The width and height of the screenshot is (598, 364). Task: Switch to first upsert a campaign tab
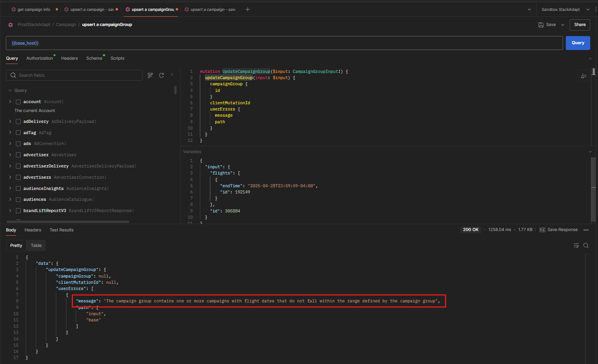(x=92, y=9)
